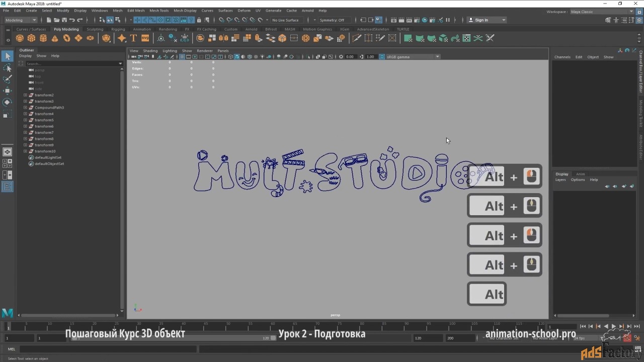Switch to the Rigging shelf tab
The width and height of the screenshot is (644, 362).
(x=118, y=29)
